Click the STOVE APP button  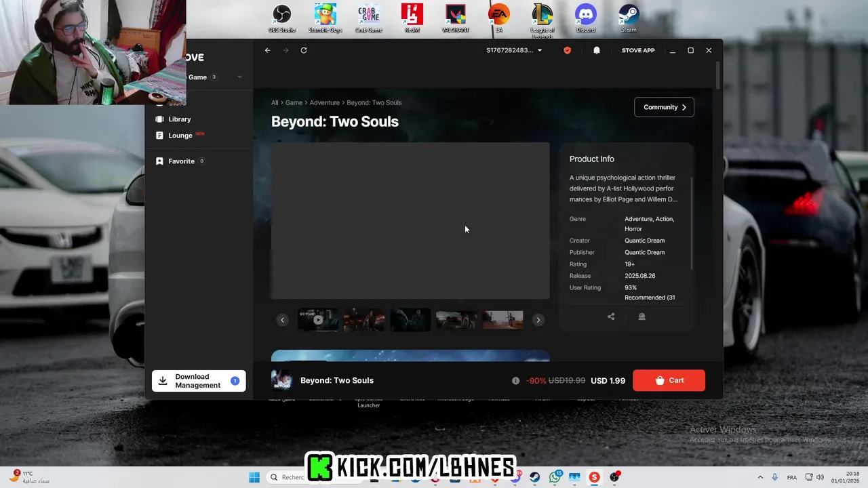pos(638,50)
